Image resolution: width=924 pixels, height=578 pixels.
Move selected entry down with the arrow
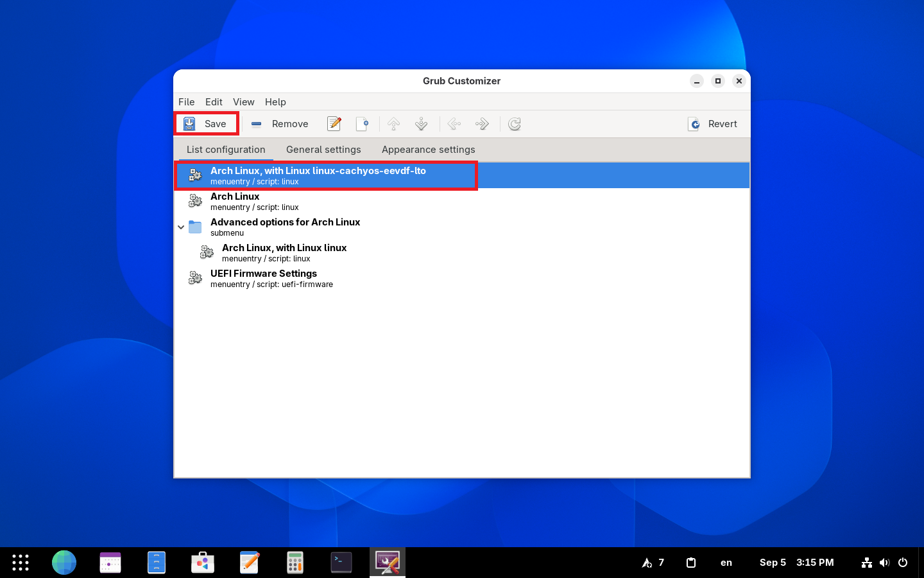[422, 124]
